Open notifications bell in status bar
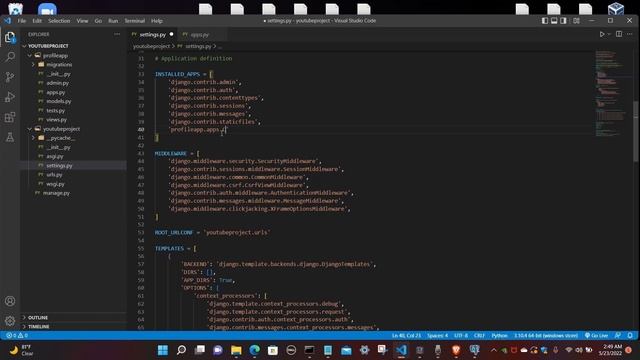Image resolution: width=640 pixels, height=360 pixels. [630, 336]
